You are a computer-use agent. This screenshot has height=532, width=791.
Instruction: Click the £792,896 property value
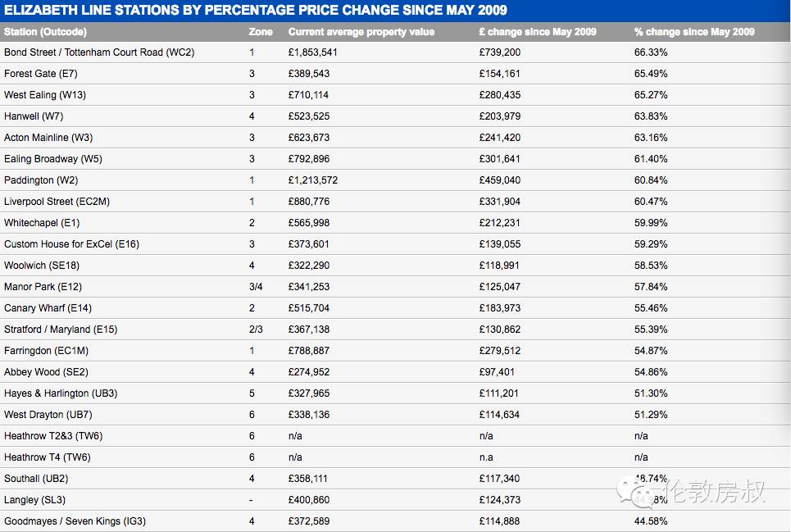(x=309, y=159)
